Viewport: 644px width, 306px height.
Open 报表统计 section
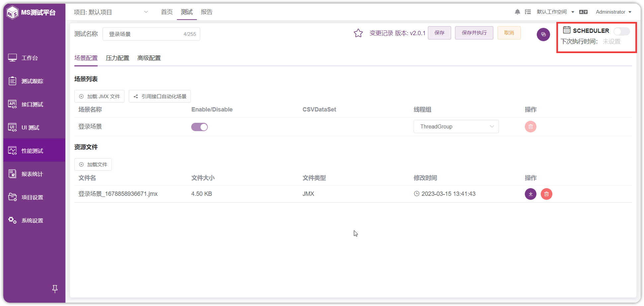coord(34,174)
